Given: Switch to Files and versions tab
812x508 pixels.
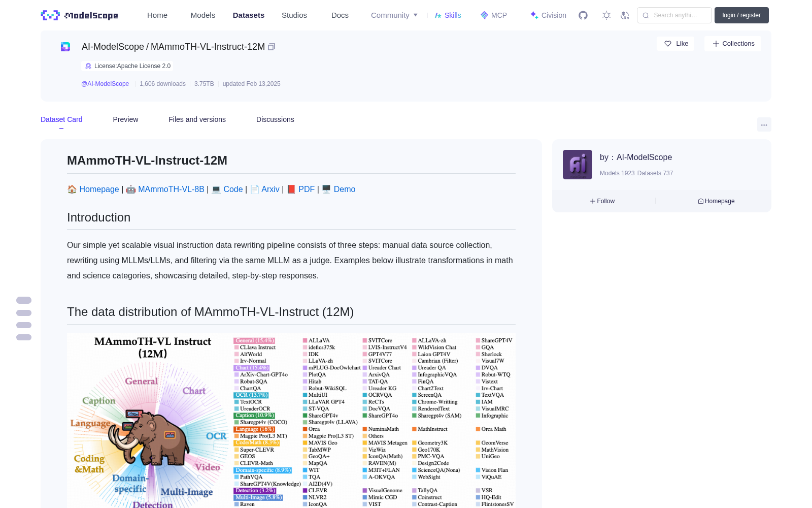Looking at the screenshot, I should point(197,119).
